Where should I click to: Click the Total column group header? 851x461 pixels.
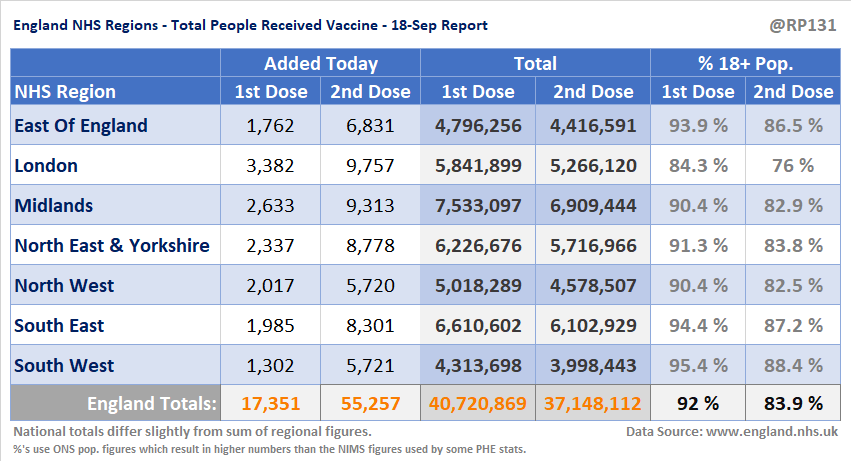[x=535, y=64]
